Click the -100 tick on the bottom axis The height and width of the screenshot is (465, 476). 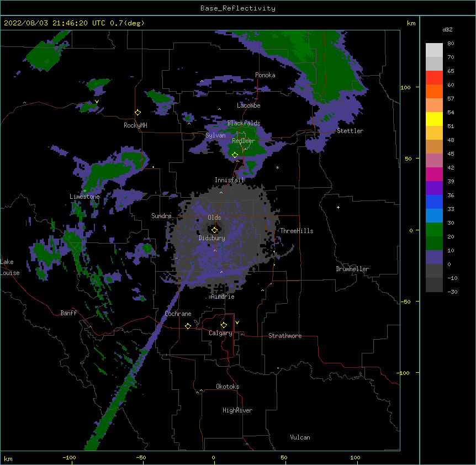click(69, 457)
